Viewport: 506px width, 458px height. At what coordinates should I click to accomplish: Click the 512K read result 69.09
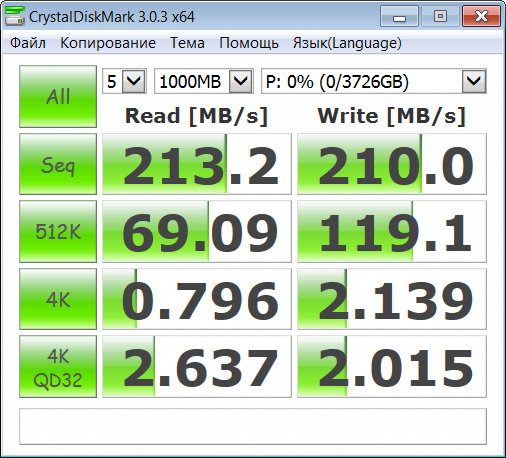197,231
